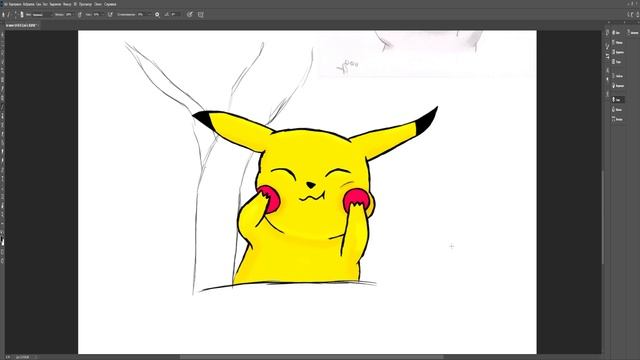Open the highlighted Слои (Layers) panel
This screenshot has width=640, height=360.
click(x=618, y=100)
